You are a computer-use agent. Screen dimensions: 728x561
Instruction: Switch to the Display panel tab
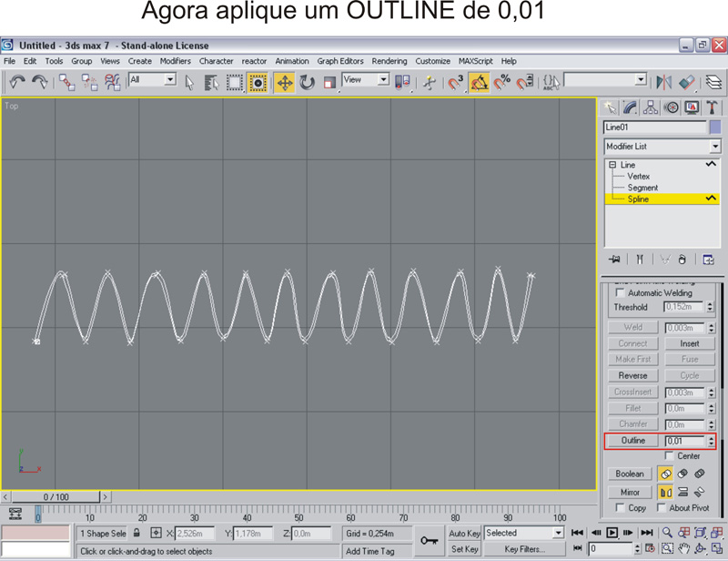pos(692,107)
